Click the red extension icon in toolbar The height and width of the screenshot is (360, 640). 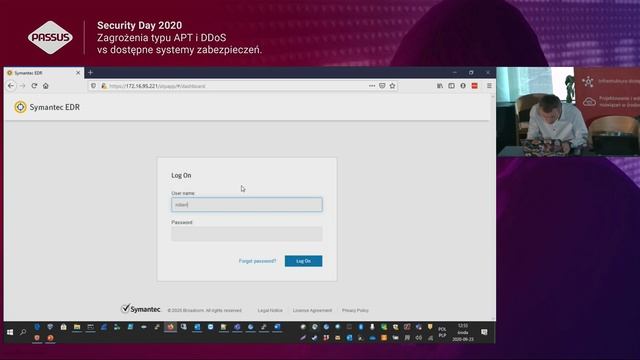[x=474, y=86]
